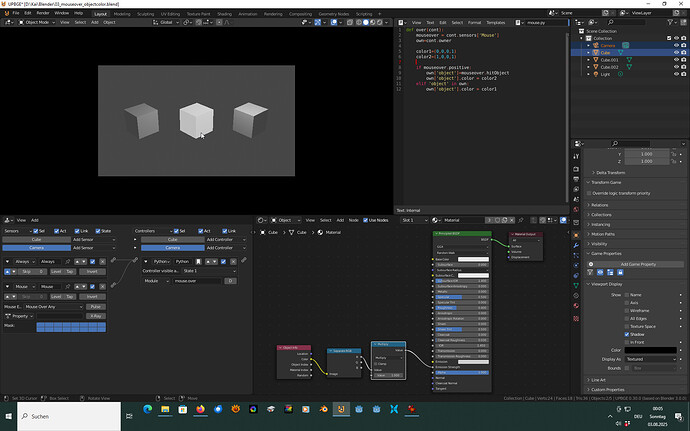This screenshot has width=690, height=431.
Task: Open the Render properties tab icon
Action: tap(576, 169)
